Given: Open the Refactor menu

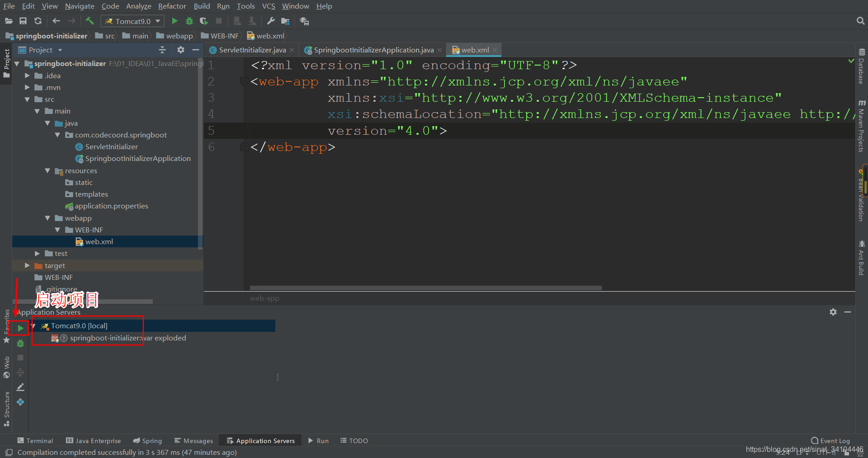Looking at the screenshot, I should click(x=172, y=6).
